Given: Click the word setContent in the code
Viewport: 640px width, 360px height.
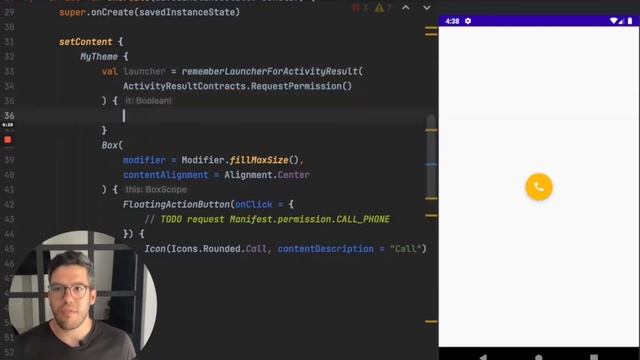Looking at the screenshot, I should [x=85, y=42].
